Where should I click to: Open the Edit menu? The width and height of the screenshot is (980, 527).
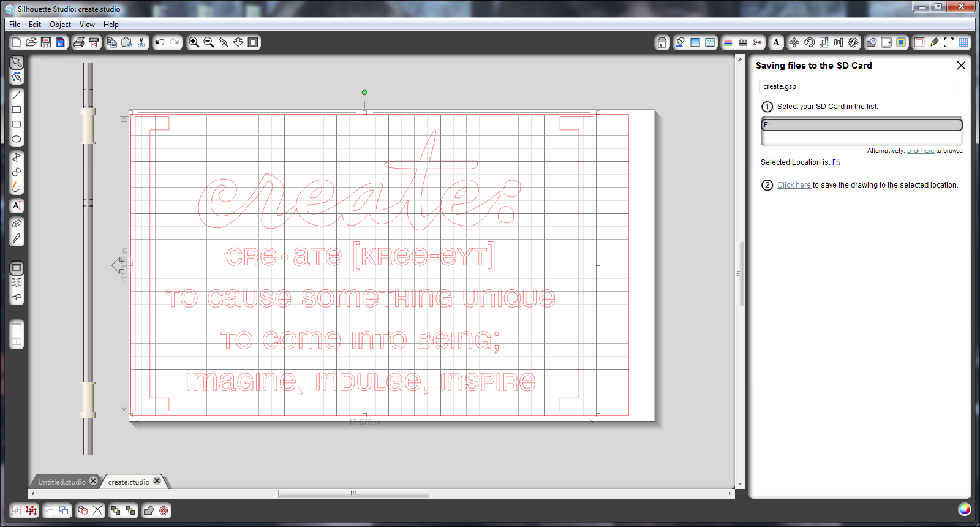[x=35, y=25]
